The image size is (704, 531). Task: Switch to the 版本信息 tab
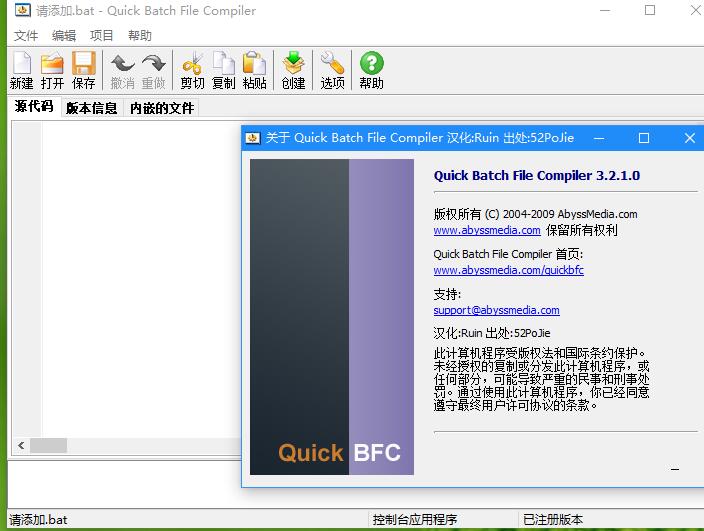pos(92,108)
